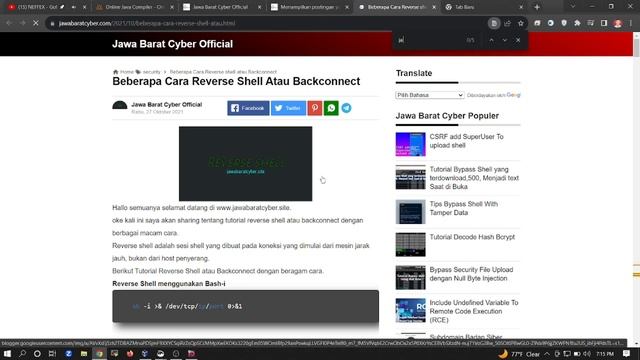Share article via WhatsApp

[331, 108]
